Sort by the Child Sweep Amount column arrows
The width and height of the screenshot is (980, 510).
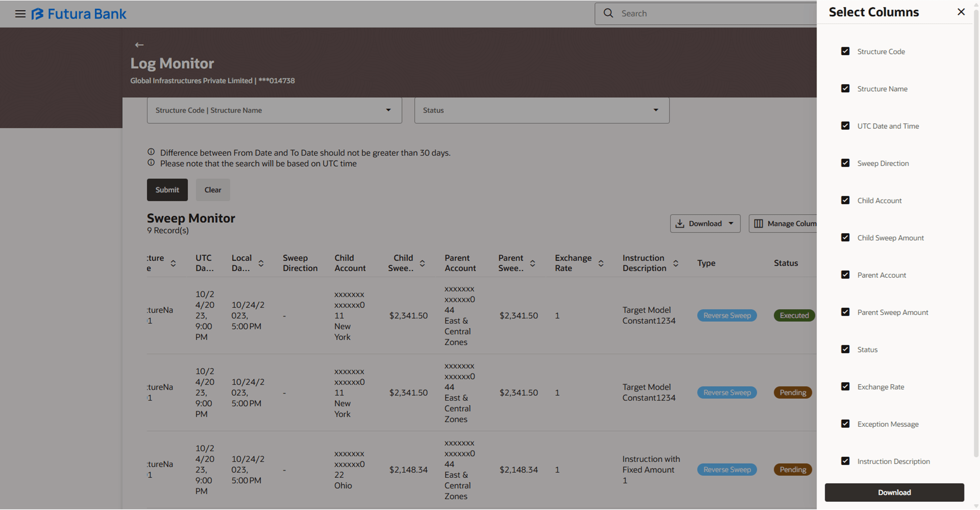coord(422,263)
